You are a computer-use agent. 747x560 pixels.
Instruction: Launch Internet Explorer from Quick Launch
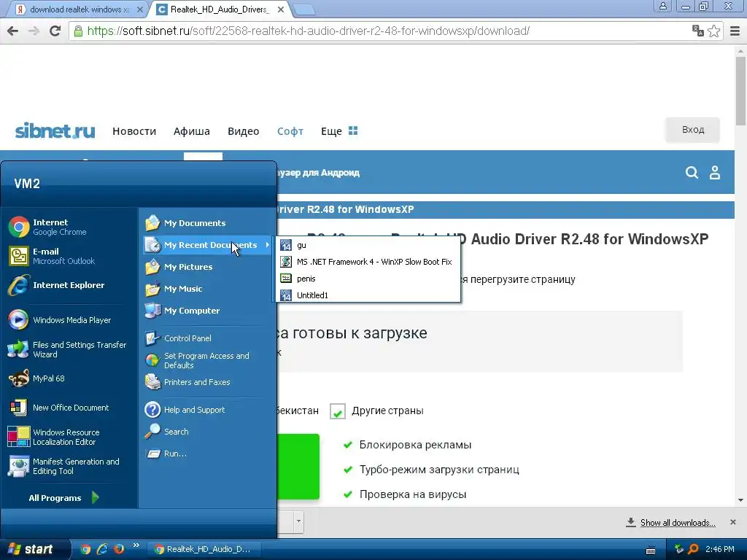click(102, 549)
